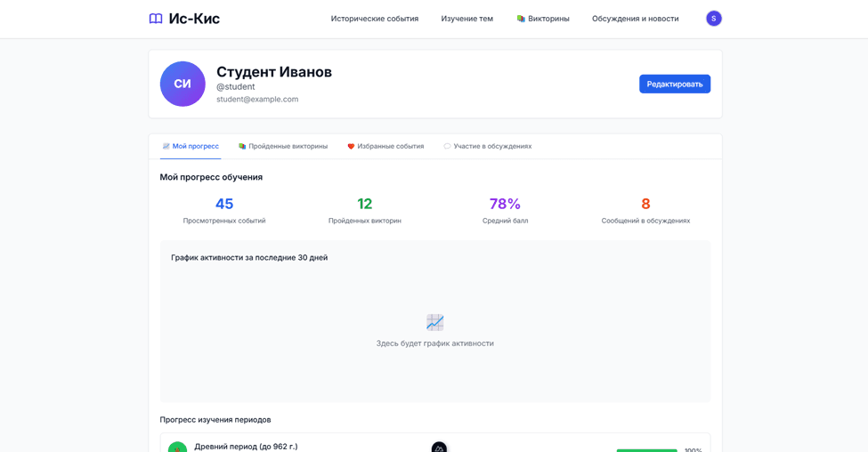Click Древний период (до 962 г.) title
Viewport: 868px width, 452px height.
(x=246, y=447)
